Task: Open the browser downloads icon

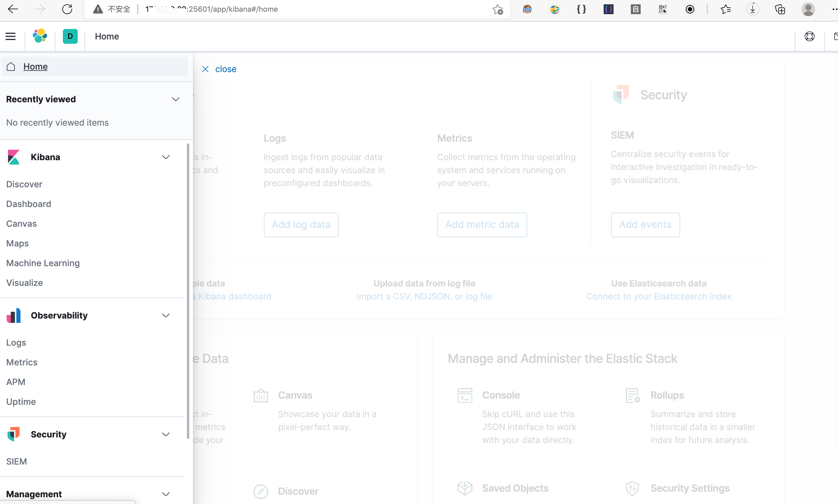Action: click(752, 9)
